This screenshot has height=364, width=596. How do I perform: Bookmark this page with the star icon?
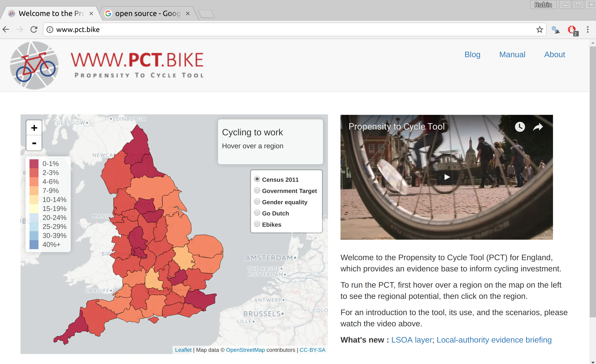(539, 29)
